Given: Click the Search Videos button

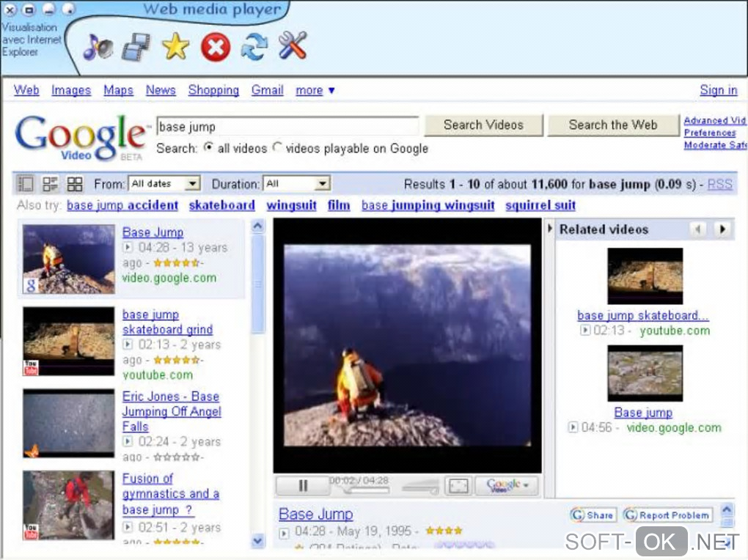Looking at the screenshot, I should tap(483, 125).
